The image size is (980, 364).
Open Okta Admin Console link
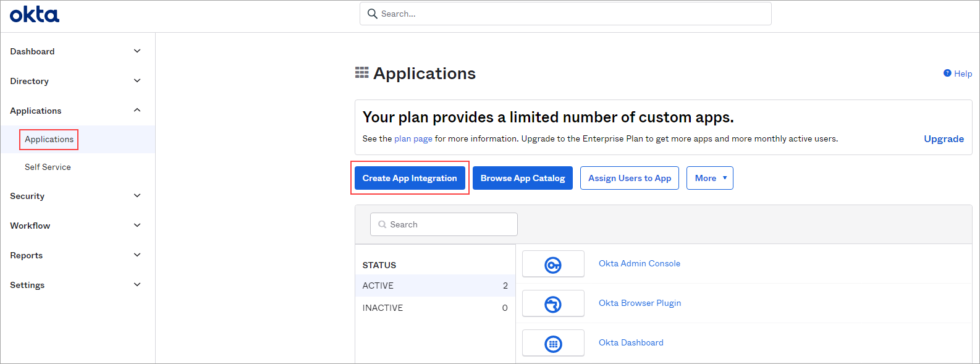tap(640, 263)
